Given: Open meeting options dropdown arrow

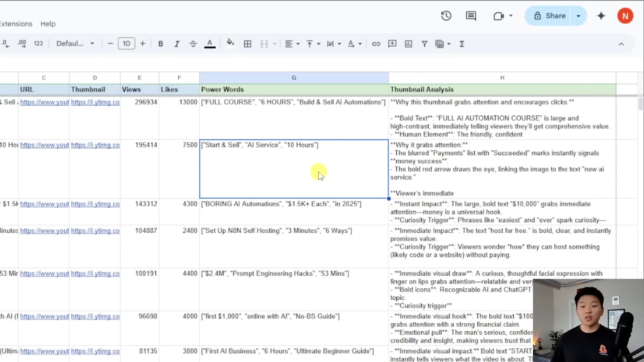Looking at the screenshot, I should 511,16.
